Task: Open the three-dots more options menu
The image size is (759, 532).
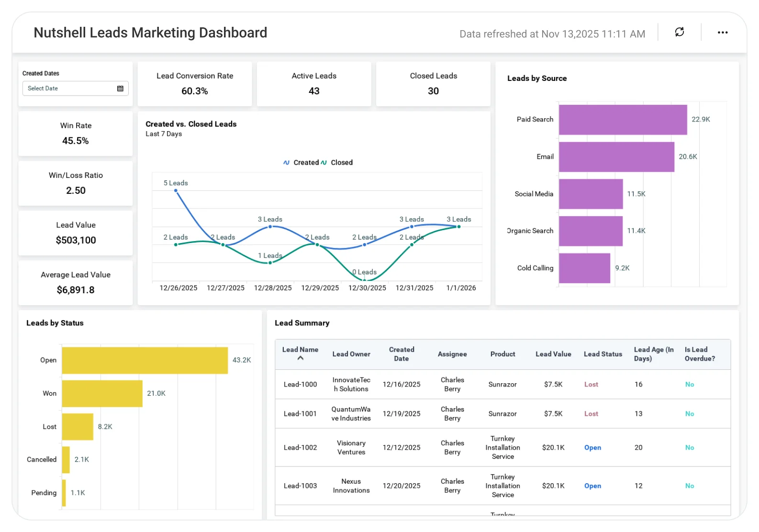Action: (x=722, y=33)
